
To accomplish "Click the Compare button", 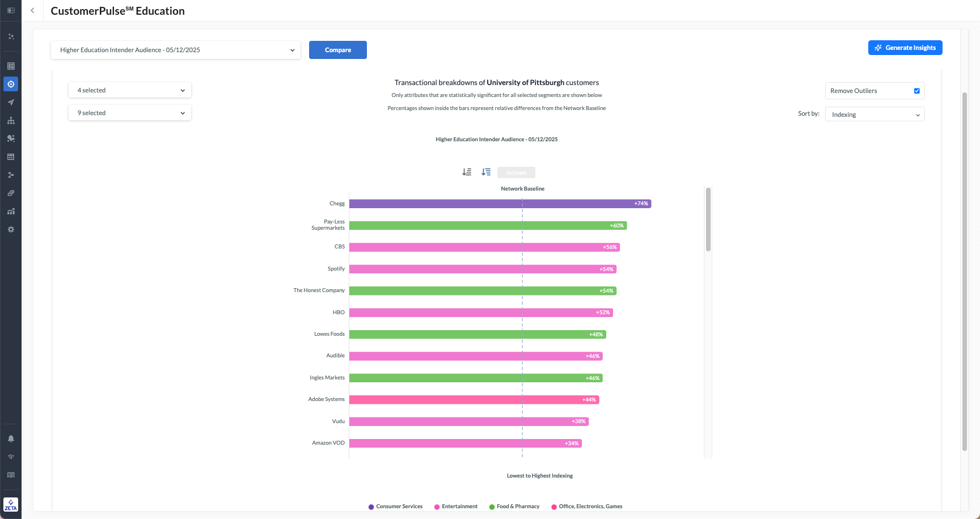I will (x=338, y=50).
